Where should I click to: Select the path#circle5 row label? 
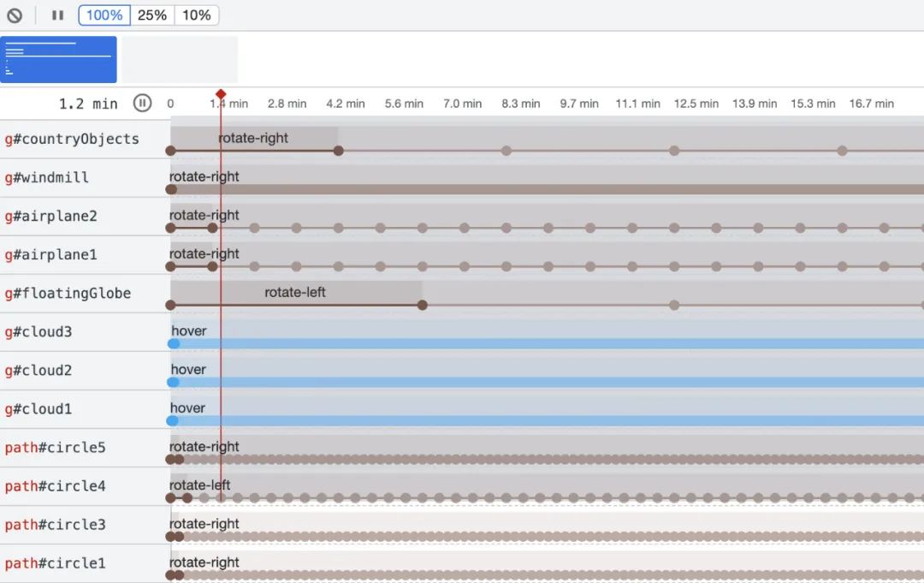55,448
